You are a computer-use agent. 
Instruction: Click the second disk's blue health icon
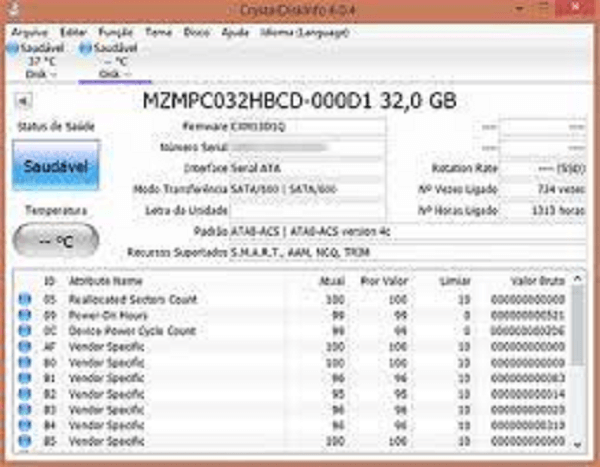85,48
